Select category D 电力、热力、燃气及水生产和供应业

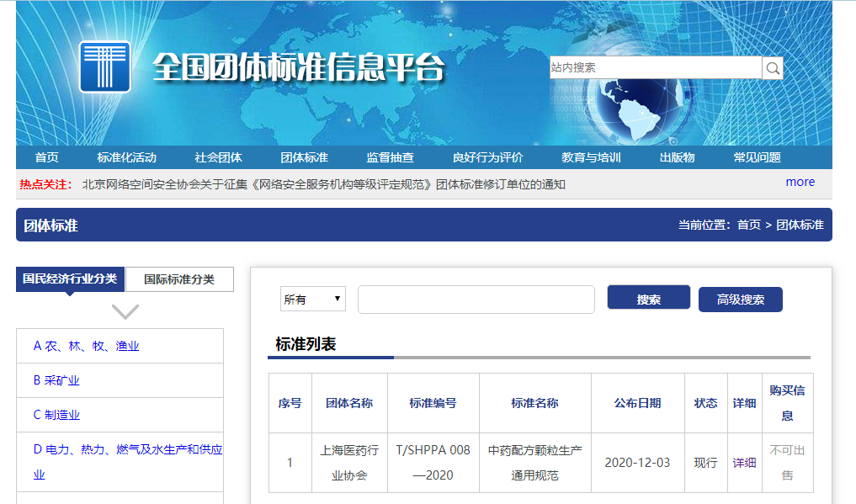tap(128, 461)
